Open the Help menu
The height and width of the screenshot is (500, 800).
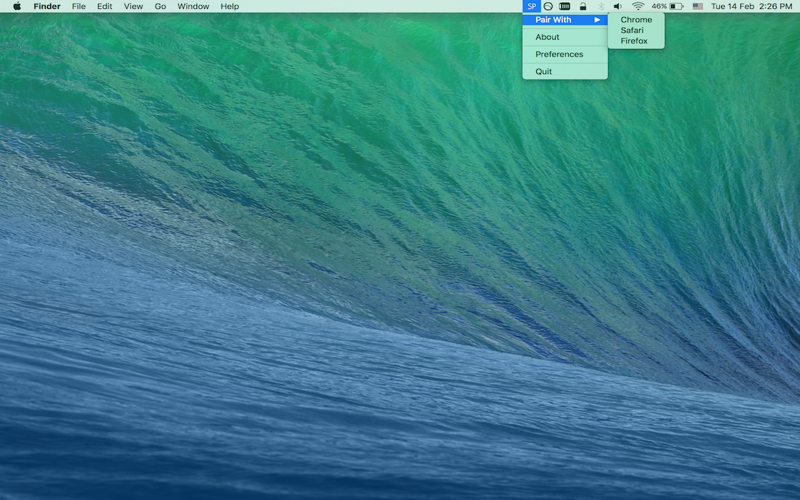coord(230,6)
